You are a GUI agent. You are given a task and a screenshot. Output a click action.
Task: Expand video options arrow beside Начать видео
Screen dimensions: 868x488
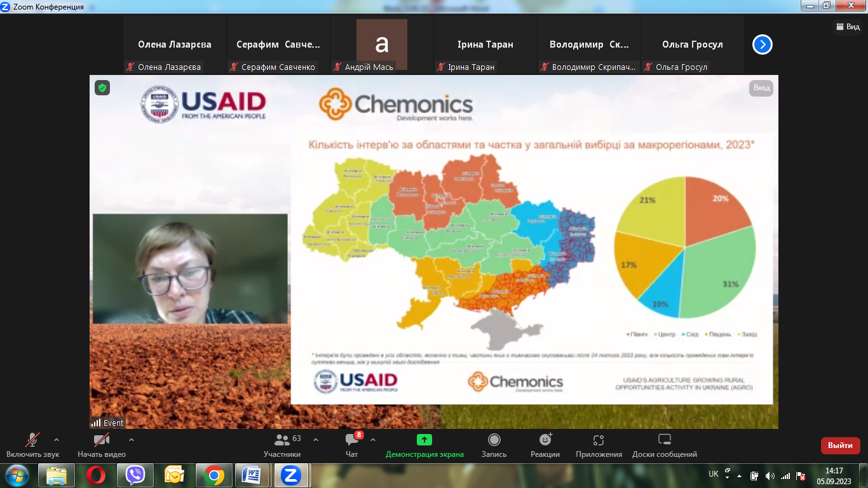(132, 440)
